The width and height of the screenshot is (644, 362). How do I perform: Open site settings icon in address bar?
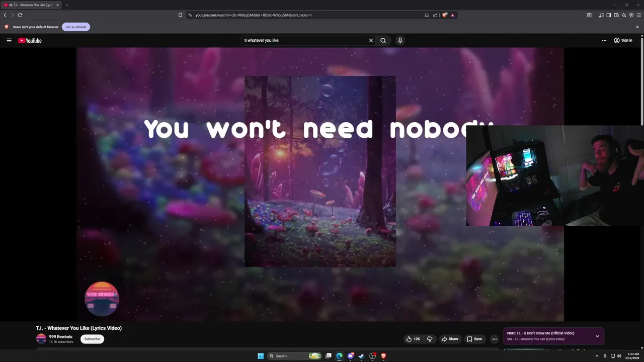(190, 15)
